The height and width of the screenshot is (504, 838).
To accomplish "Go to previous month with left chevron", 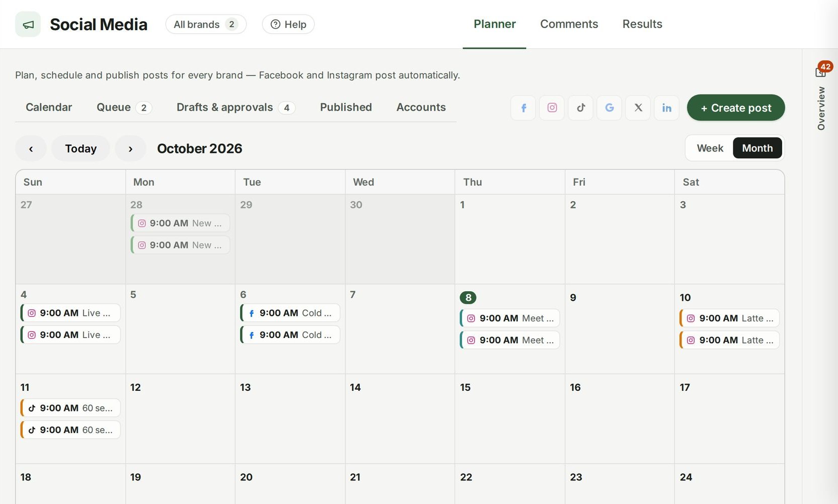I will 31,148.
